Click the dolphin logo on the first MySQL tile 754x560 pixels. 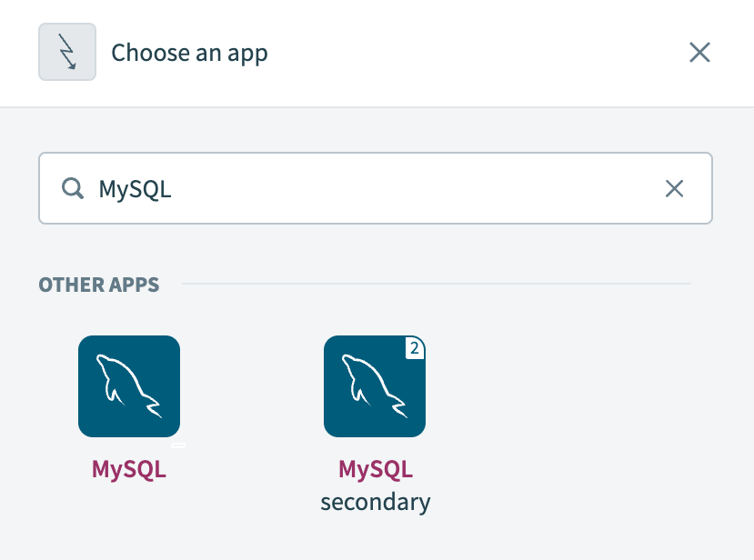click(x=128, y=385)
